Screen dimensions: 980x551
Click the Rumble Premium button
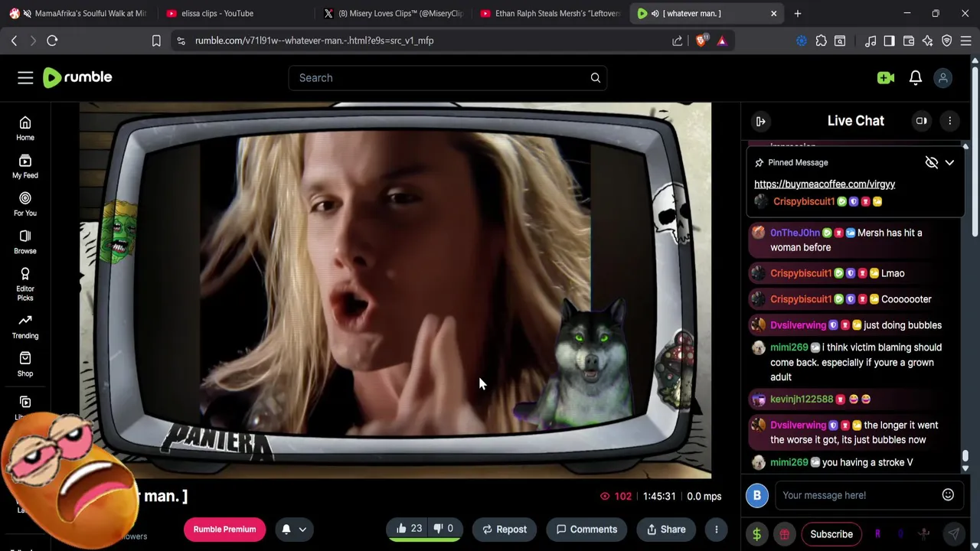pos(224,530)
